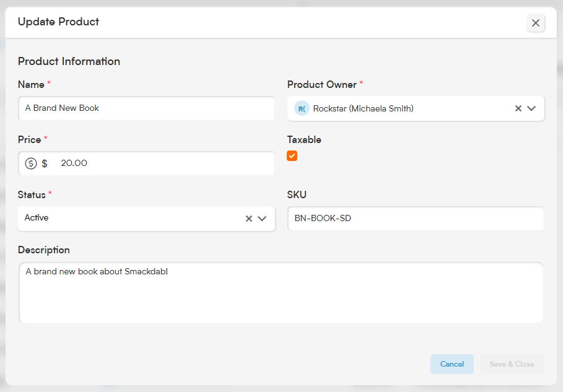Screen dimensions: 563x392
Task: Close the Update Product dialog
Action: pos(535,23)
